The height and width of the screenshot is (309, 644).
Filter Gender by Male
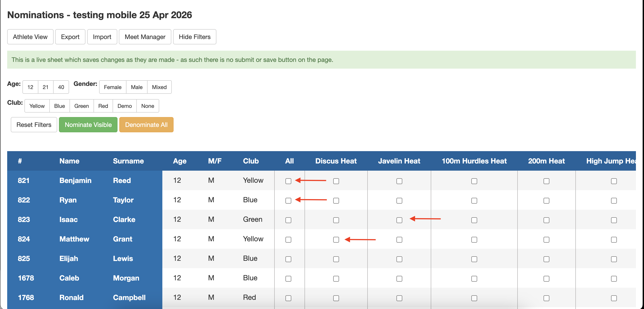tap(137, 87)
